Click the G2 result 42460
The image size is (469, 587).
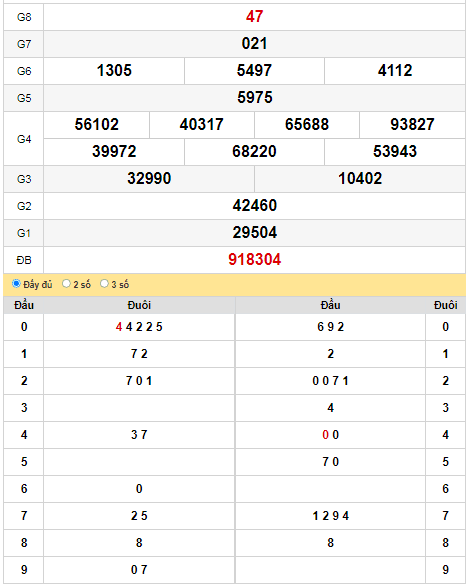[255, 206]
